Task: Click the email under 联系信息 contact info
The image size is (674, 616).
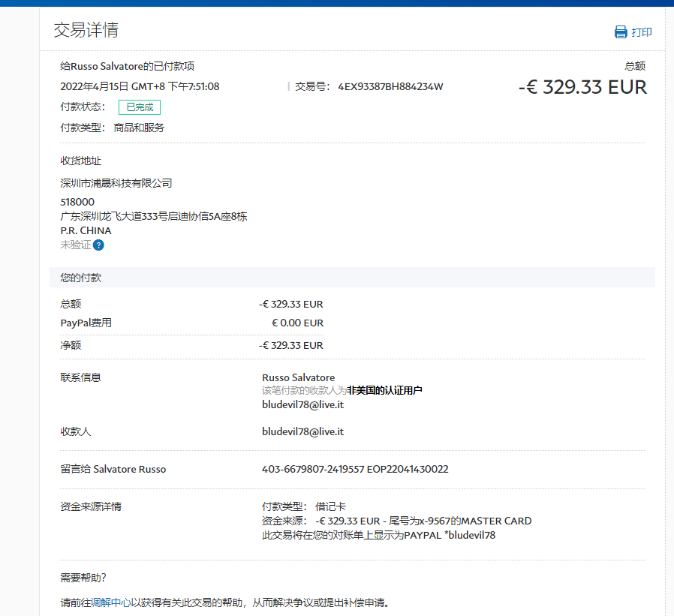Action: click(302, 404)
